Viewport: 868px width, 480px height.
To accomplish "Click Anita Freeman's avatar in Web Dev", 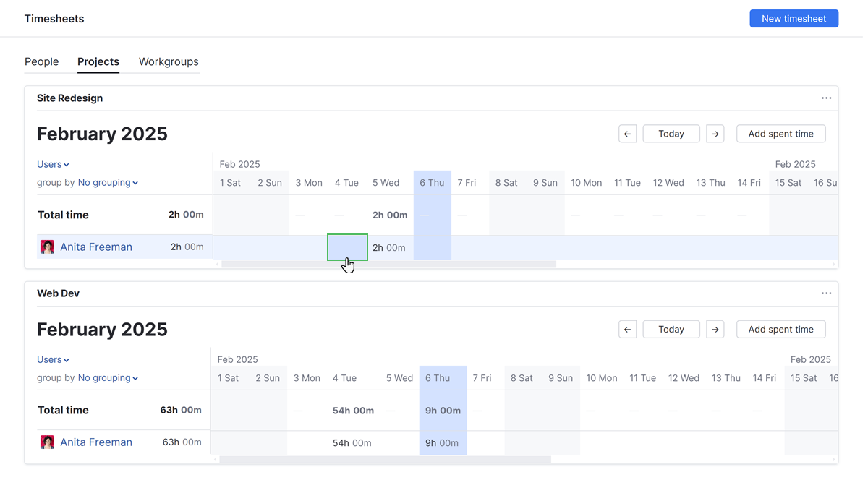I will [47, 442].
